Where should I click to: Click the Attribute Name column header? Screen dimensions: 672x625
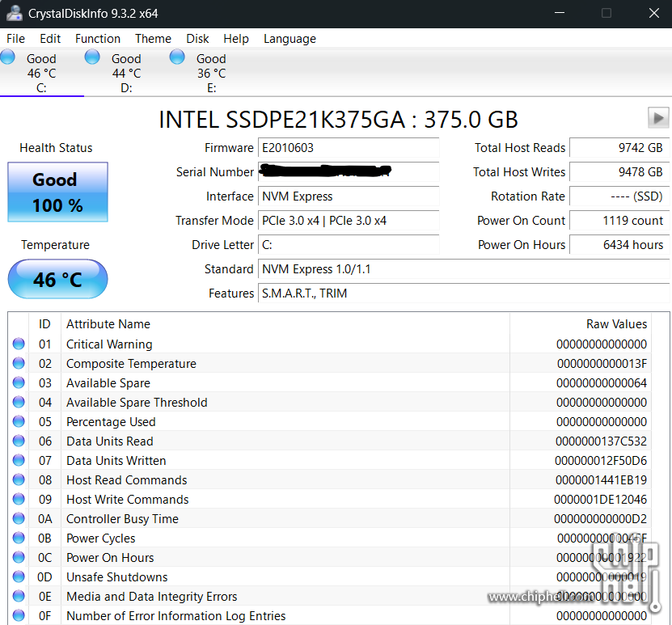coord(285,324)
